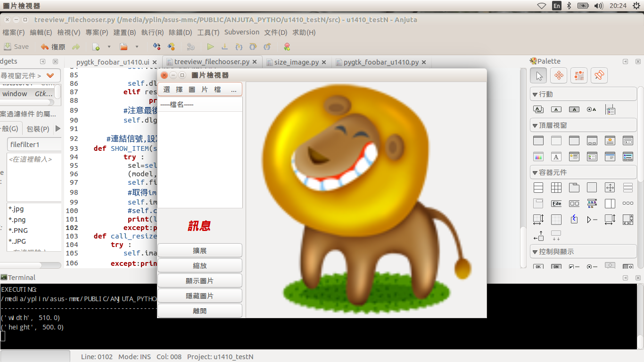The height and width of the screenshot is (362, 644).
Task: Click the Redo arrow in toolbar
Action: coord(75,47)
